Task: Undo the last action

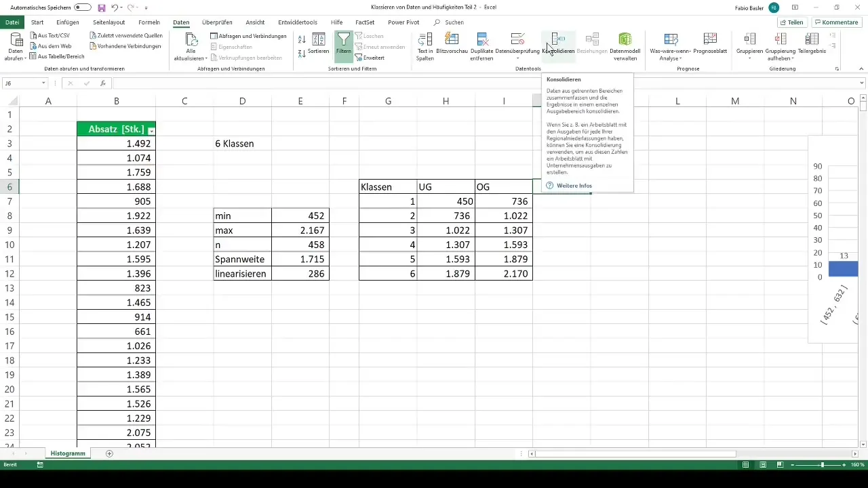Action: [115, 7]
